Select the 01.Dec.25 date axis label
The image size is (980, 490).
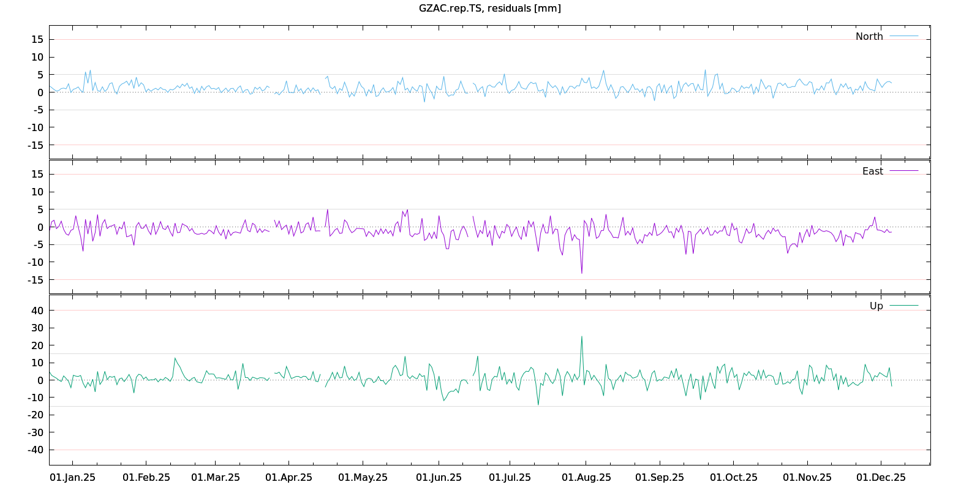pyautogui.click(x=881, y=477)
